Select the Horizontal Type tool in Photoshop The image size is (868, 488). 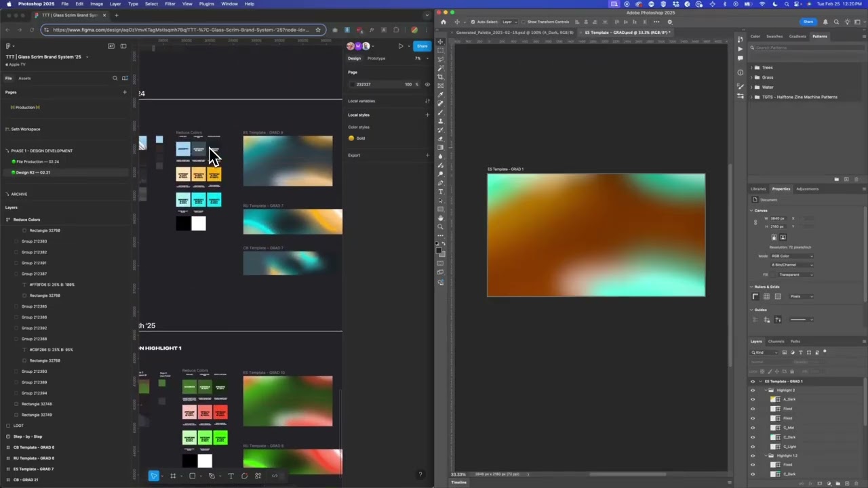[441, 192]
